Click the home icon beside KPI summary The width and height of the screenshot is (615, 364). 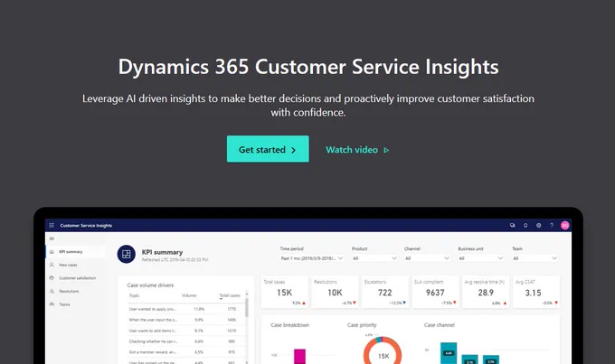[x=52, y=251]
